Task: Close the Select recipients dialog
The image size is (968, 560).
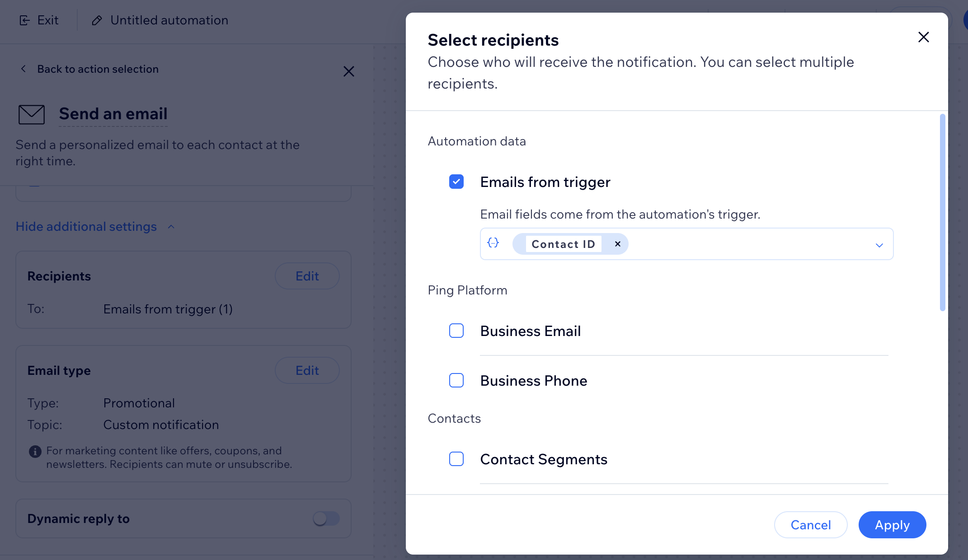Action: click(x=923, y=37)
